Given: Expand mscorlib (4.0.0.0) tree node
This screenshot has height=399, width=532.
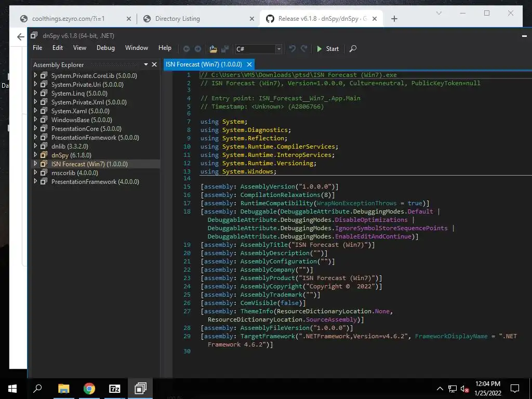Looking at the screenshot, I should pos(35,172).
